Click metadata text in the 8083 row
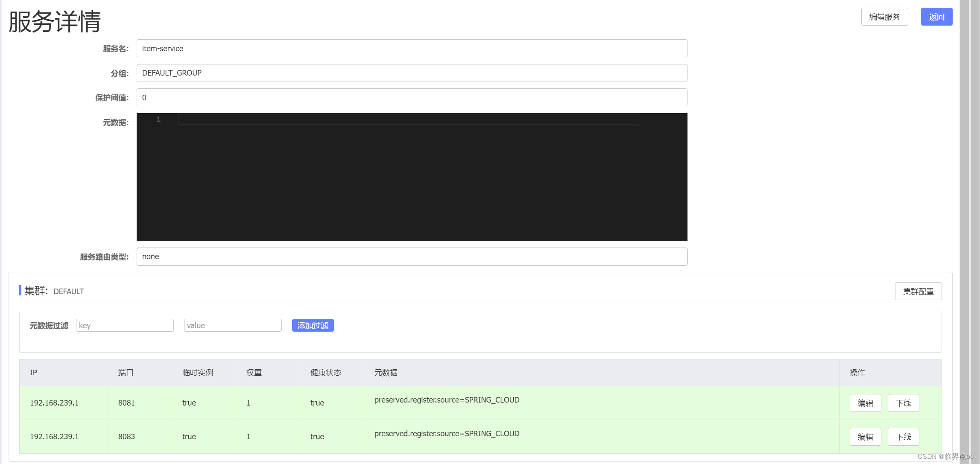Screen dimensions: 980x464 pos(447,434)
